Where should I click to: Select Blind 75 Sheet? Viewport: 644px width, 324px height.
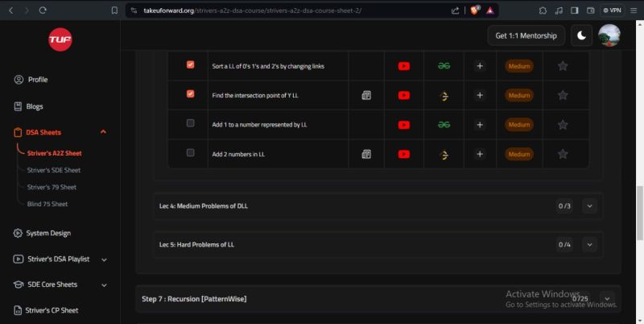click(47, 204)
